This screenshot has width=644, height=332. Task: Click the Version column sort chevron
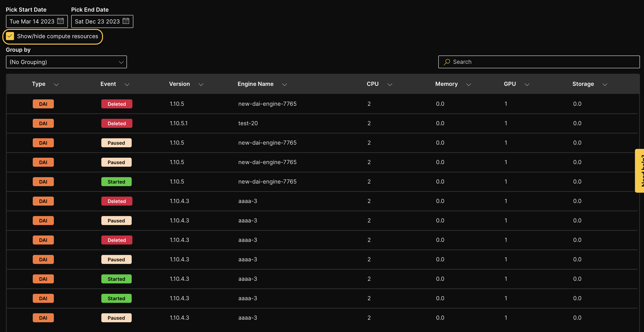pos(201,84)
